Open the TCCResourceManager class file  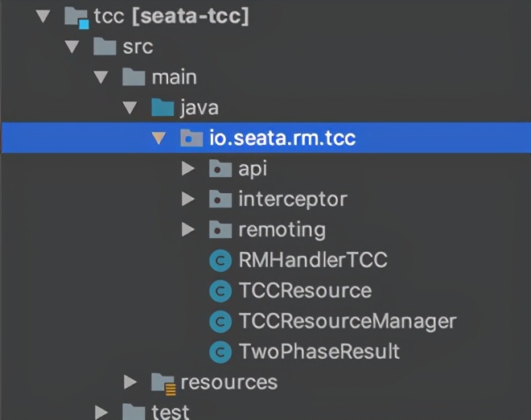coord(348,321)
